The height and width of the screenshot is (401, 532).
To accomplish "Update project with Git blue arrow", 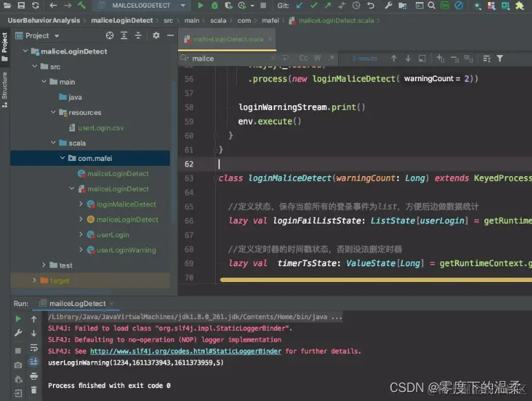I will click(299, 5).
